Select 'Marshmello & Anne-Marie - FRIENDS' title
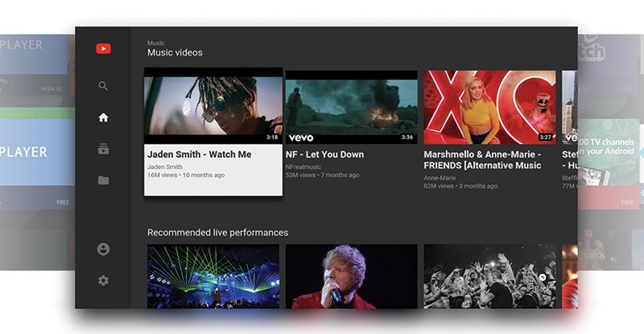 (x=482, y=160)
